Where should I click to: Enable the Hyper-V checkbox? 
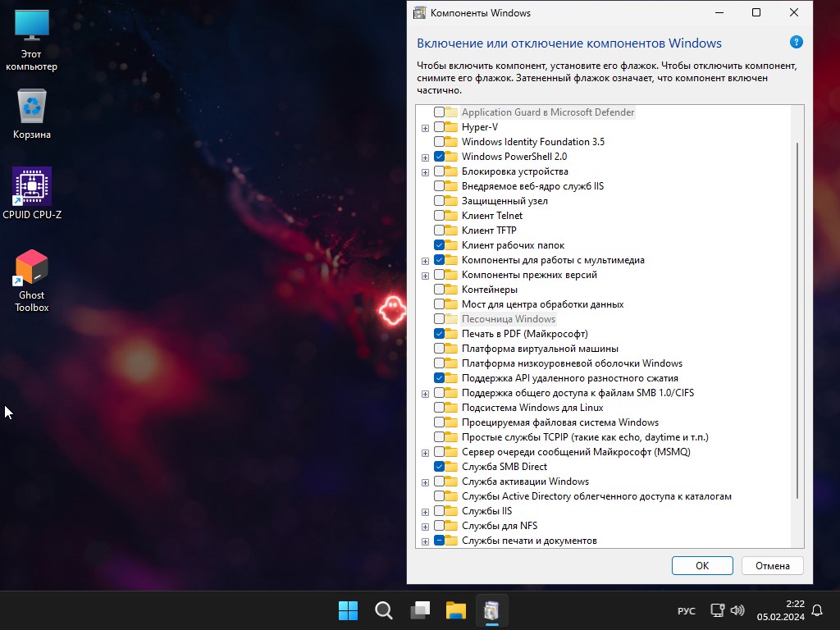click(439, 127)
